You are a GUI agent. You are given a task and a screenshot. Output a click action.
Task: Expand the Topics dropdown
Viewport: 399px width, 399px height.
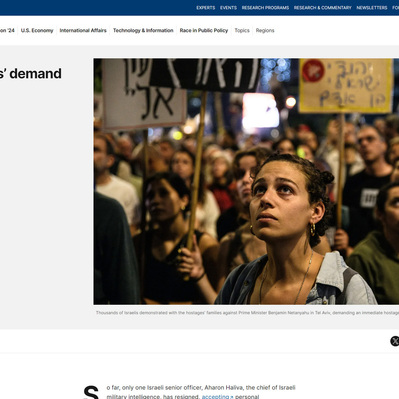tap(242, 30)
